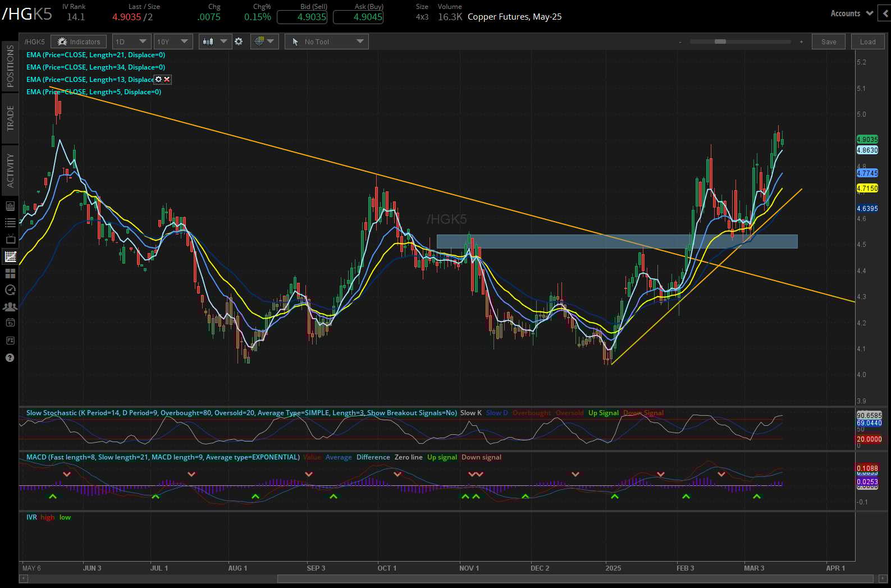Click the blue support zone rectangle drawing
Screen dimensions: 891x588
coord(617,241)
